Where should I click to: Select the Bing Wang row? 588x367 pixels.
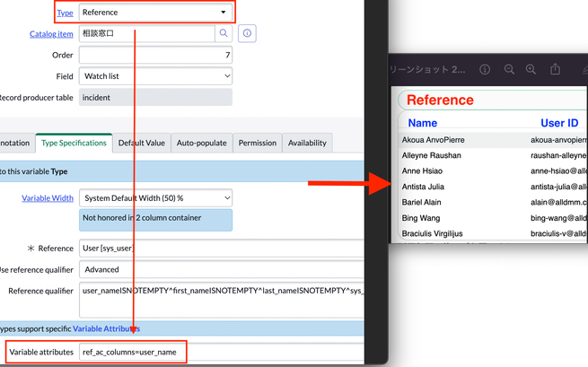(x=493, y=218)
